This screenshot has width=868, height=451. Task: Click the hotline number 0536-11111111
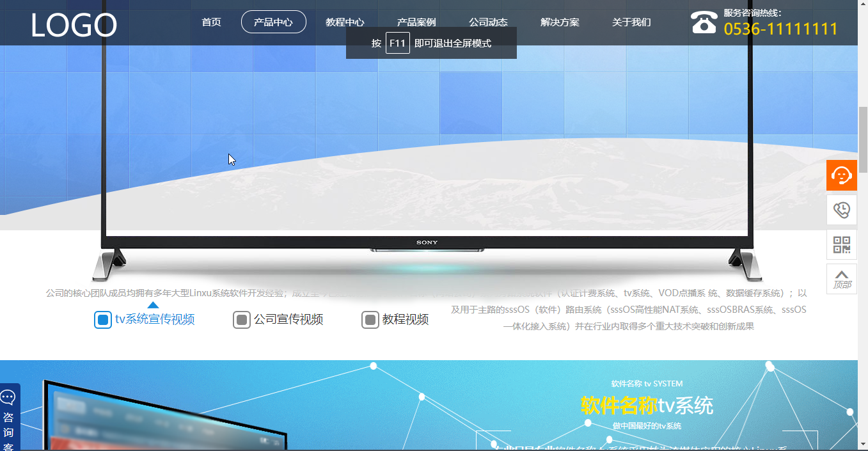780,29
